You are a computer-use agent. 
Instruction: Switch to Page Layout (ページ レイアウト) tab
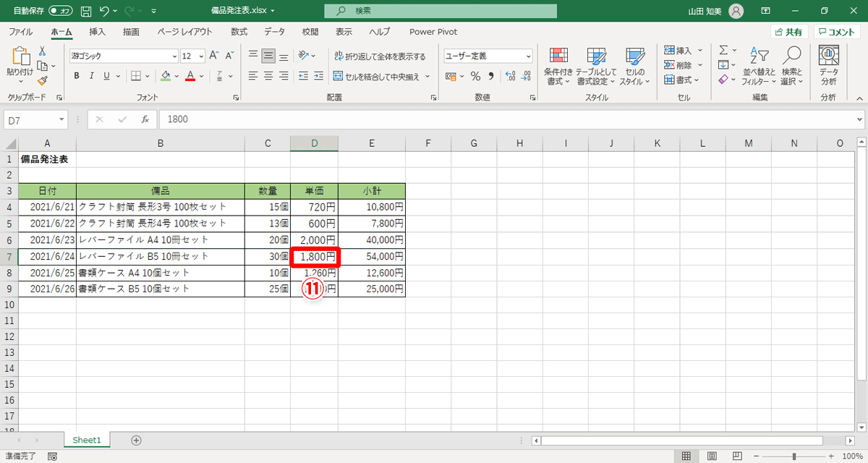[184, 32]
